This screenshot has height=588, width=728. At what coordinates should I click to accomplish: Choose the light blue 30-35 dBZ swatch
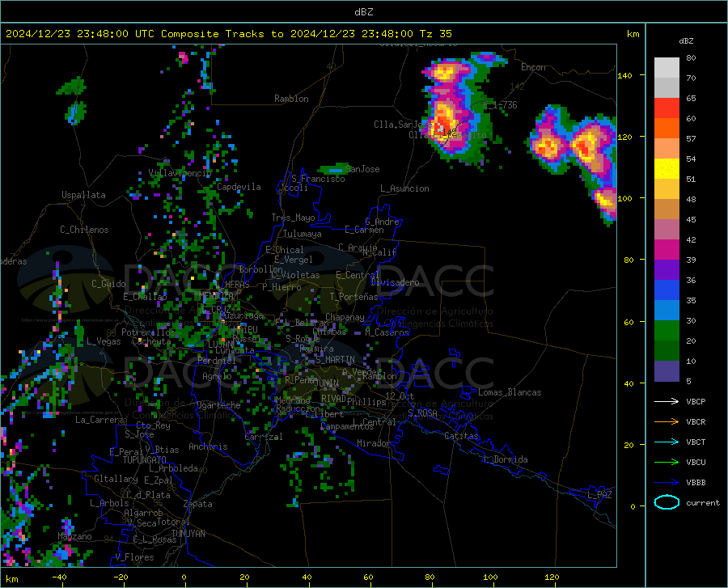pyautogui.click(x=667, y=311)
